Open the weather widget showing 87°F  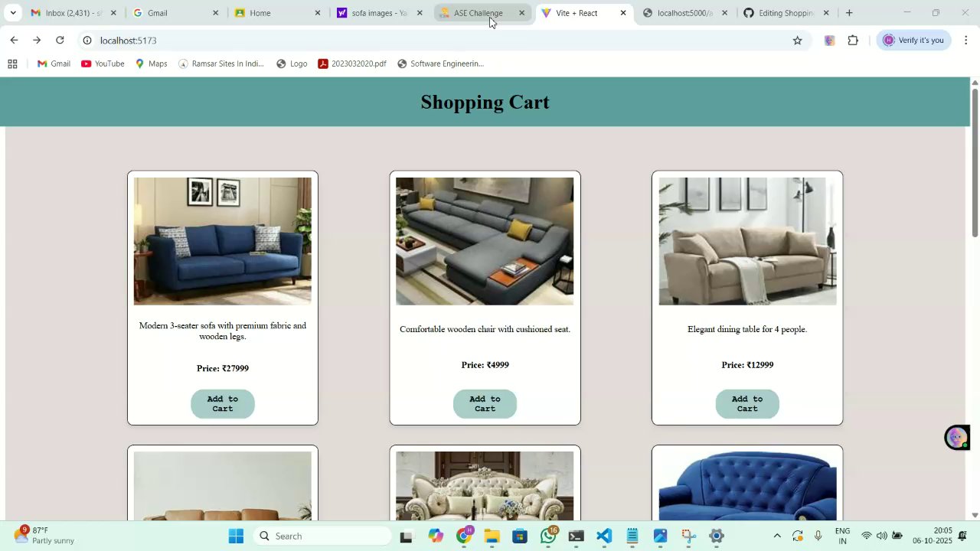tap(44, 536)
